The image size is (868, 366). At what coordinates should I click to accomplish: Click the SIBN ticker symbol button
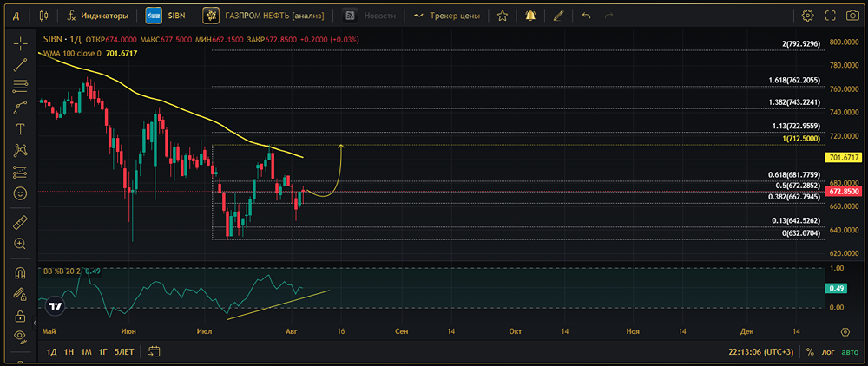click(x=168, y=16)
